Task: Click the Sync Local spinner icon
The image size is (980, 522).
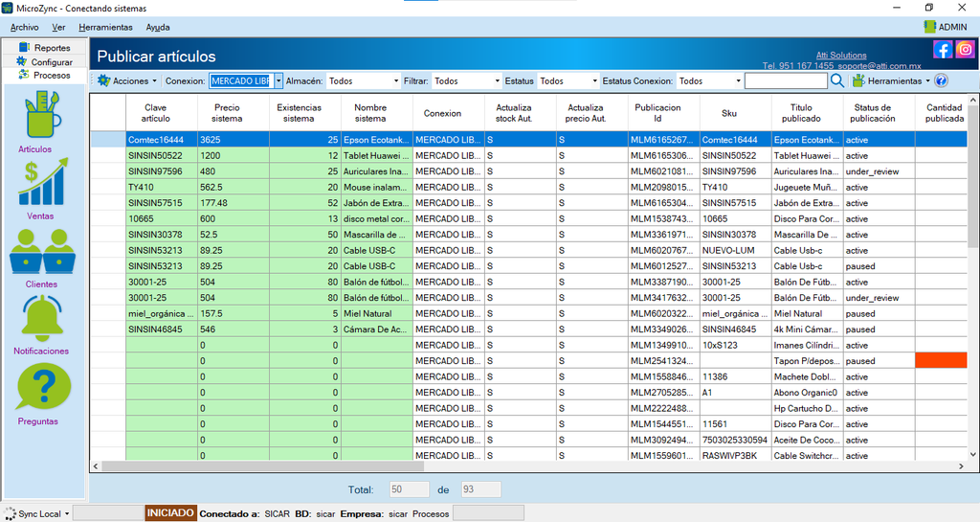Action: point(10,514)
